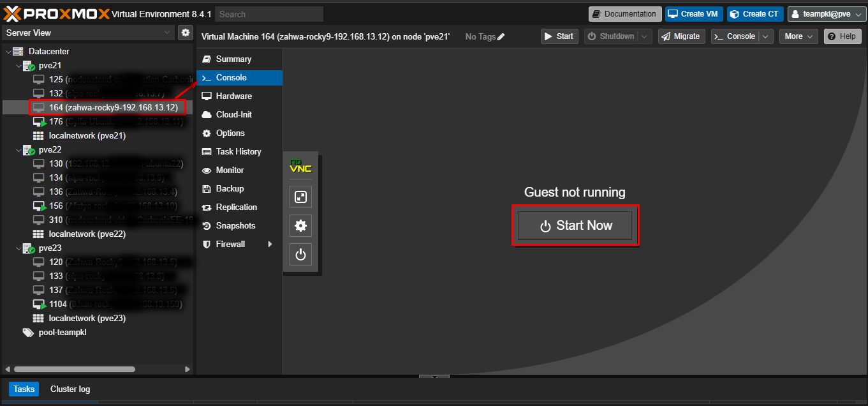
Task: Switch to the Cluster log tab
Action: pos(70,389)
